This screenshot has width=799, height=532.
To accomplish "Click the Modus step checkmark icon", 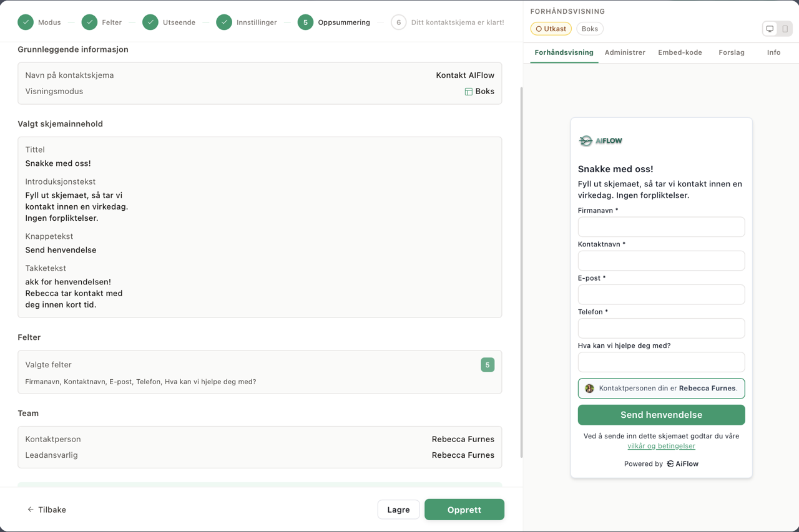I will (x=26, y=22).
